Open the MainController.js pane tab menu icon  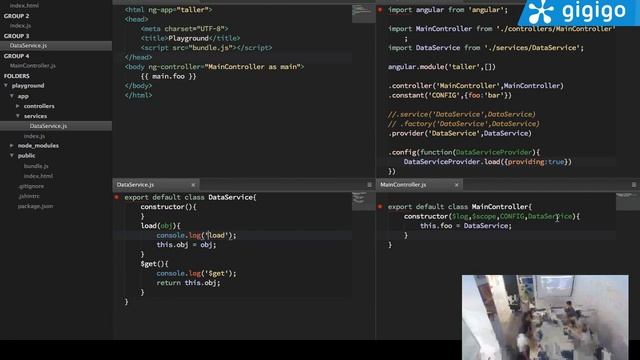coord(633,185)
